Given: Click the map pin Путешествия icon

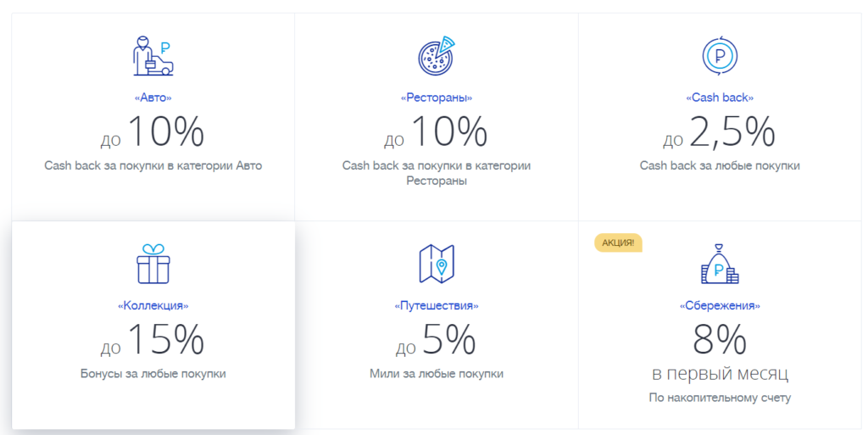Looking at the screenshot, I should pyautogui.click(x=437, y=264).
